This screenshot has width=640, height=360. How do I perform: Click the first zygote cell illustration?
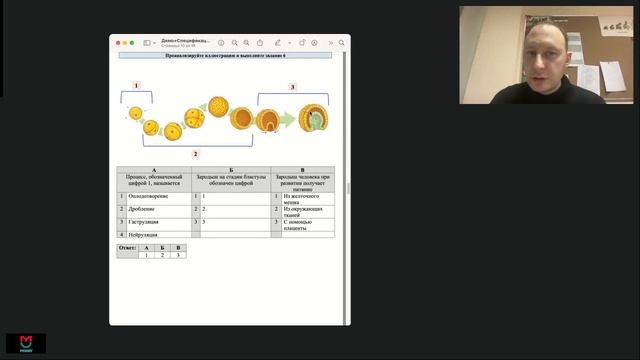(x=136, y=113)
